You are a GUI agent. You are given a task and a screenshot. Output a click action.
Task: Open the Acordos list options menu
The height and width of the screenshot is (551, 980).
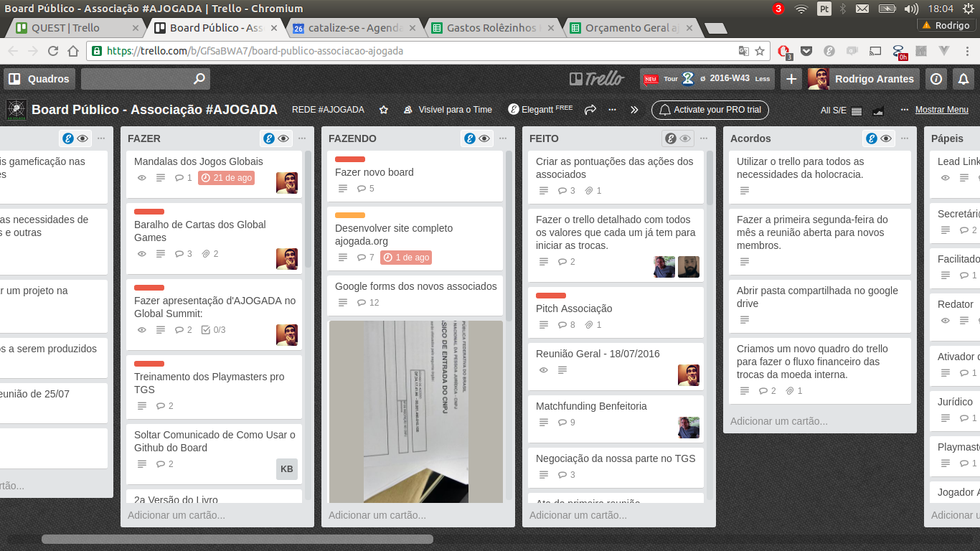coord(905,138)
